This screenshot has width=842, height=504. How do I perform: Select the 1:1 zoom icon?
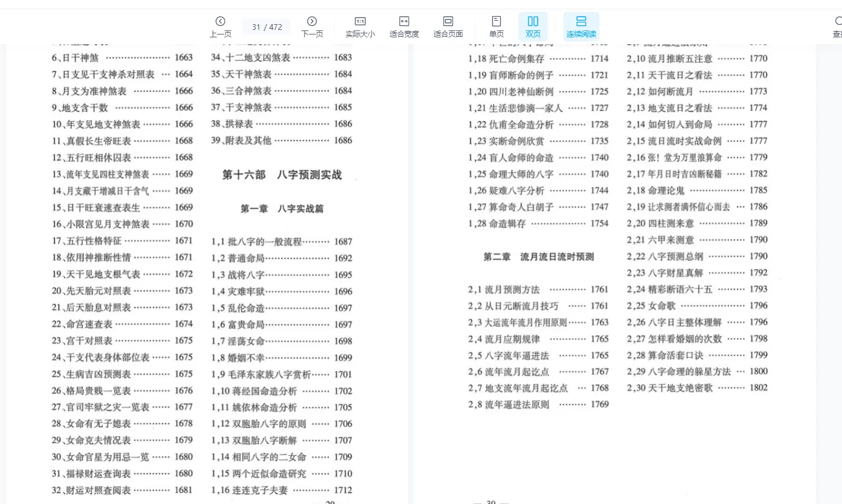[360, 21]
